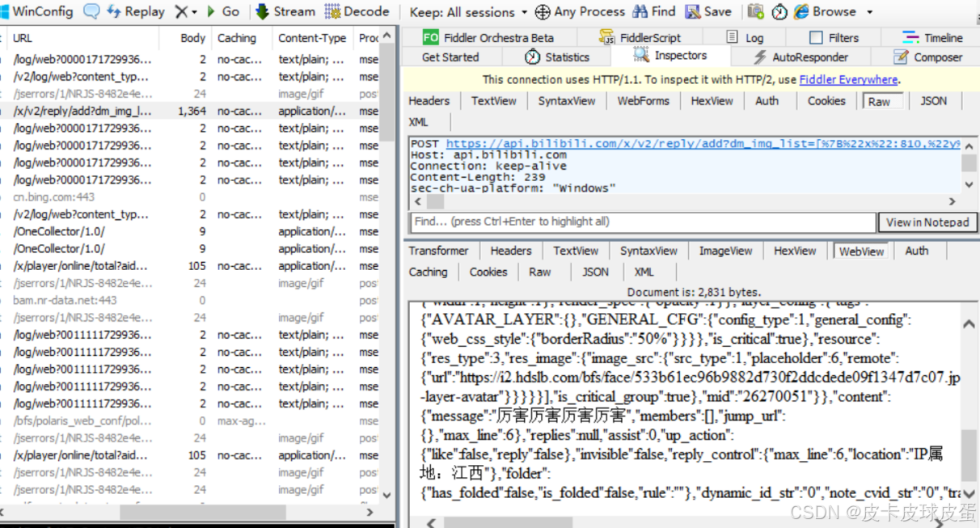Image resolution: width=980 pixels, height=528 pixels.
Task: Click session list horizontal scrollbar right arrow
Action: point(370,513)
